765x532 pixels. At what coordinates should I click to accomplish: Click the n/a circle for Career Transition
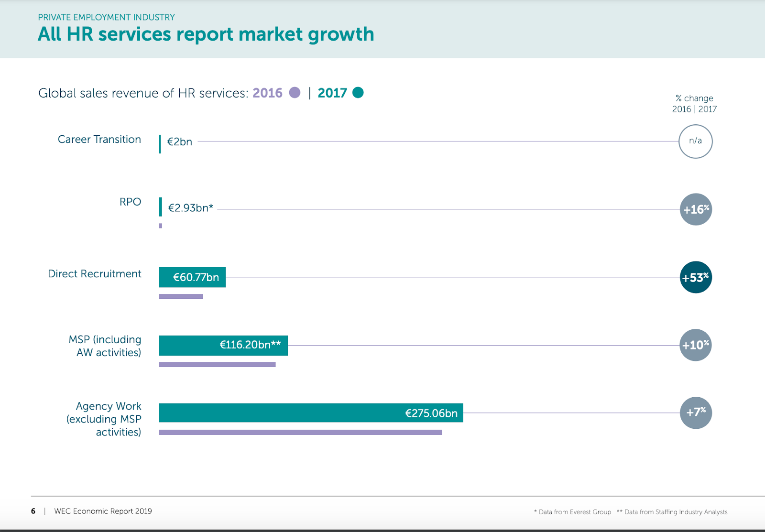(x=695, y=141)
